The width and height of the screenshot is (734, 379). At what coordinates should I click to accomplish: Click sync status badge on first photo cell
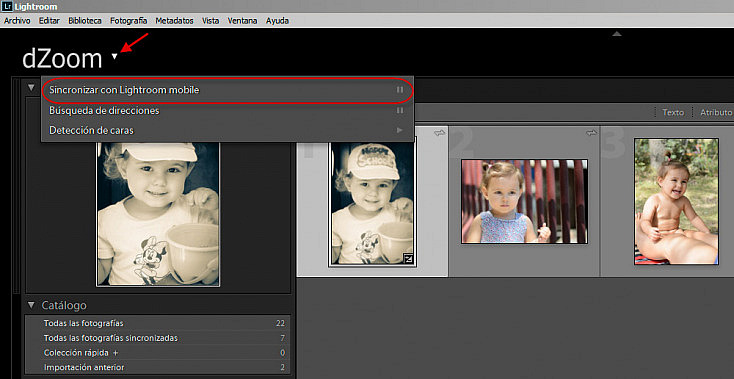coord(440,133)
